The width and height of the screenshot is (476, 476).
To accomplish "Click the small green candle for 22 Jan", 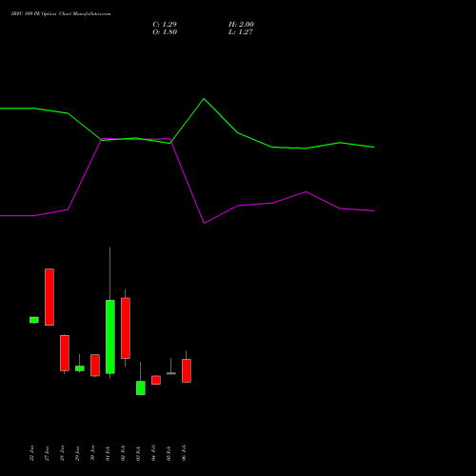I will click(34, 320).
